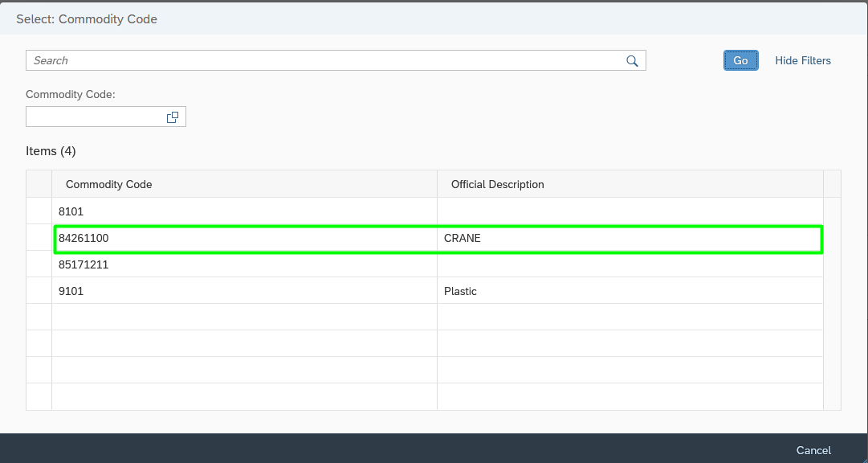Viewport: 868px width, 463px height.
Task: Click Cancel in dialog footer
Action: [813, 450]
